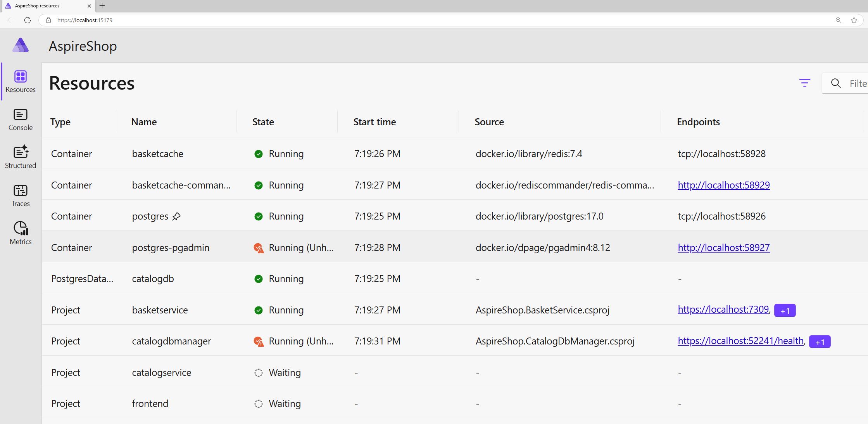Click docker.io/rediscommander/redis-comma... source text
868x424 pixels.
click(x=564, y=185)
